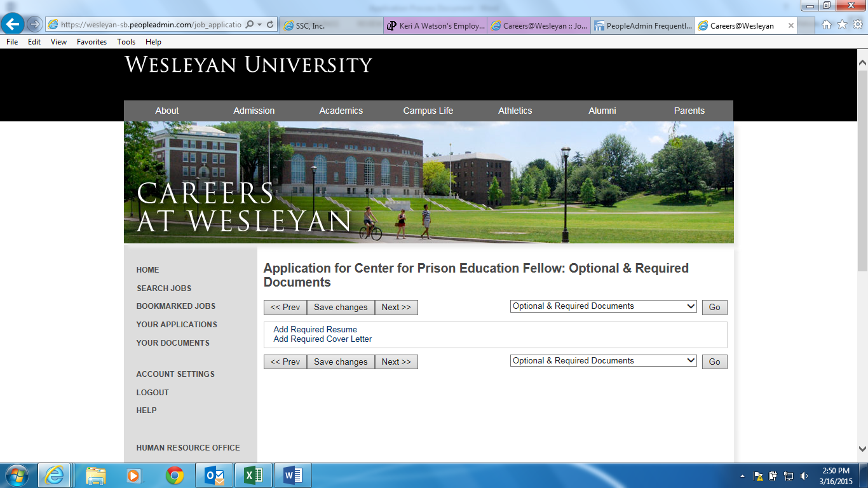Screen dimensions: 868x488
Task: Click the lower << Prev button
Action: [x=285, y=362]
